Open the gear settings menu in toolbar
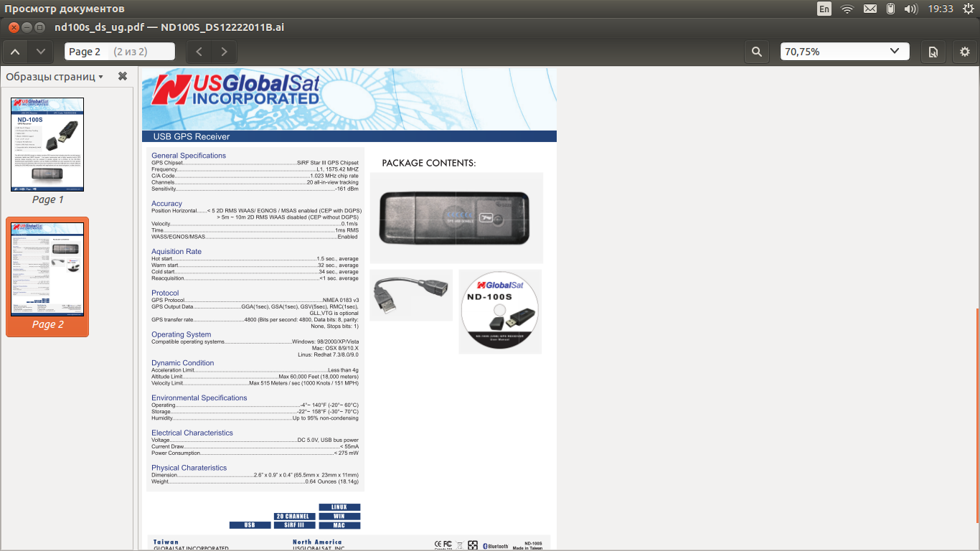The image size is (980, 551). click(965, 52)
